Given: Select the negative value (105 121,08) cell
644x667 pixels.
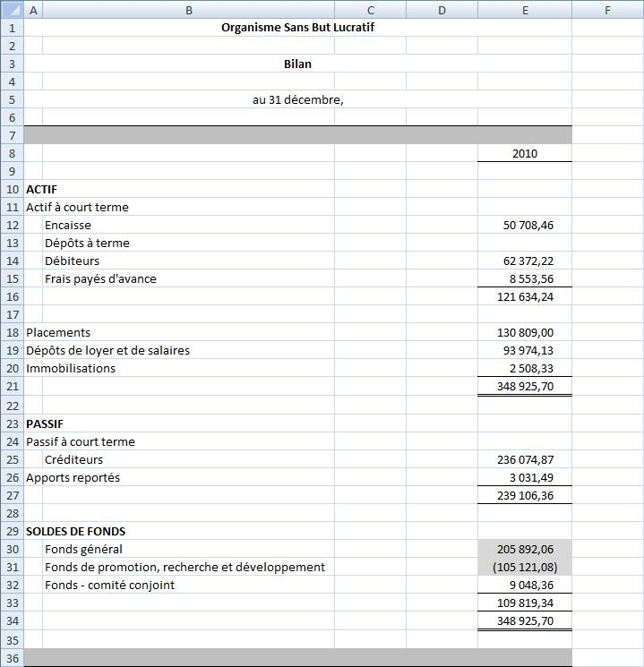Looking at the screenshot, I should [525, 567].
